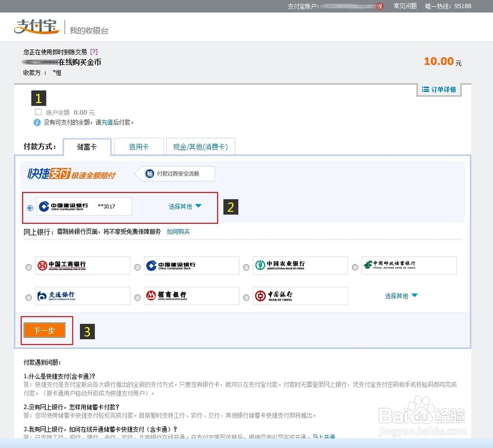Select the 中国工商银行 radio button
Screen dimensions: 493x448
click(x=29, y=267)
